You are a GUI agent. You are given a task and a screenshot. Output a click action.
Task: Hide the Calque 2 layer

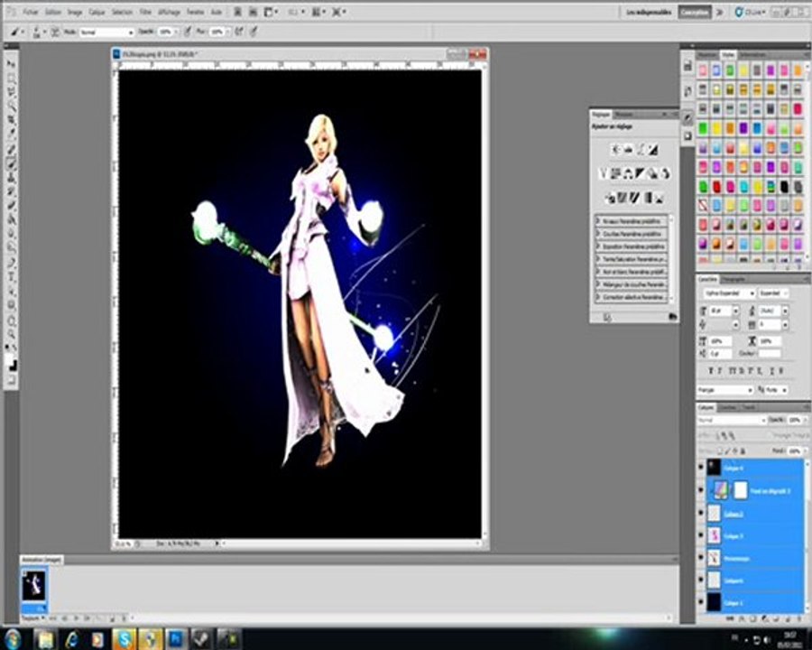(x=701, y=513)
